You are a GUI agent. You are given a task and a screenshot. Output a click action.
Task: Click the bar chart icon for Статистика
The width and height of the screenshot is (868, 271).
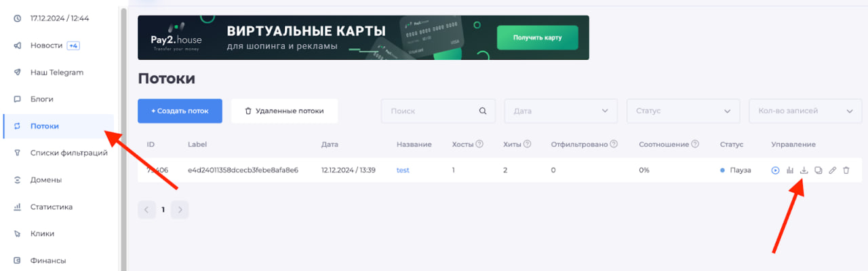tap(18, 206)
